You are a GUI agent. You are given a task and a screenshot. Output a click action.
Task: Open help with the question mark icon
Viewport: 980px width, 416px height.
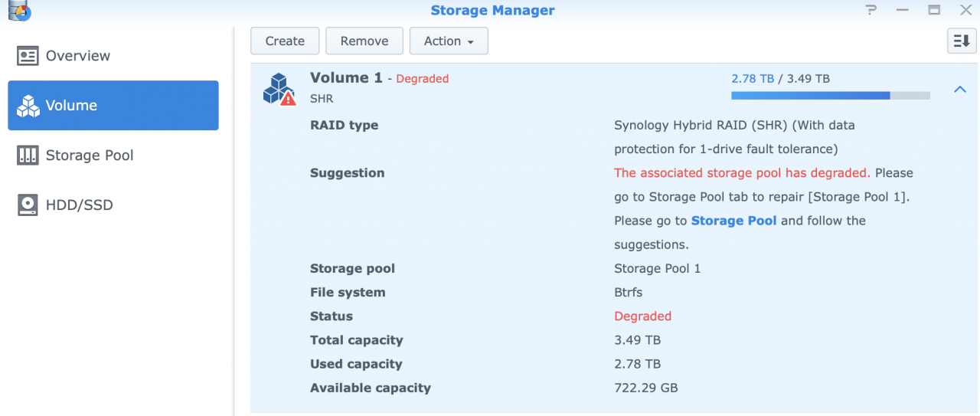click(x=871, y=10)
